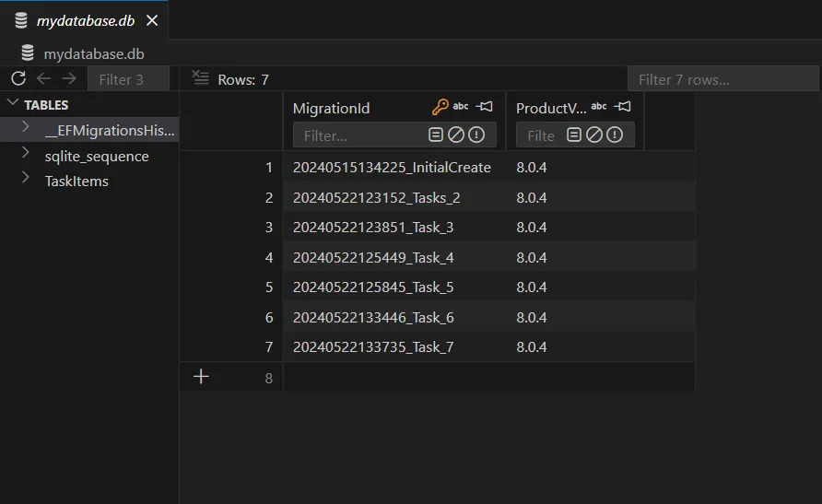Click the abc type icon on MigrationId
822x504 pixels.
[x=460, y=106]
